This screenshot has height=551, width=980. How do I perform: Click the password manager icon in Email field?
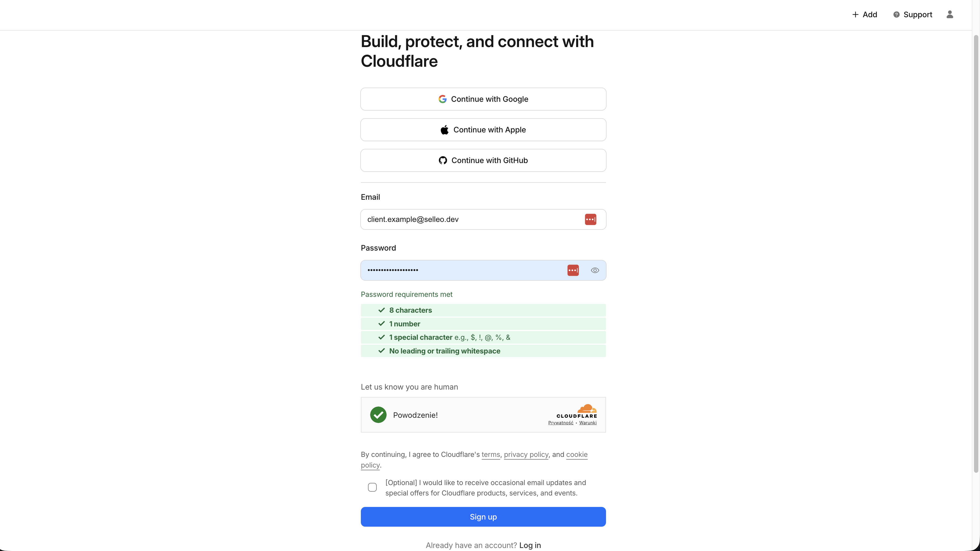click(x=590, y=220)
